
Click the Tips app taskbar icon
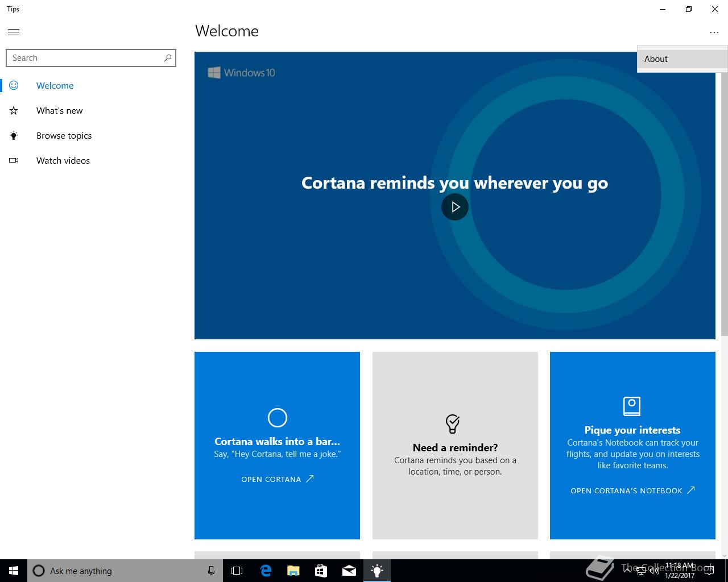[377, 571]
